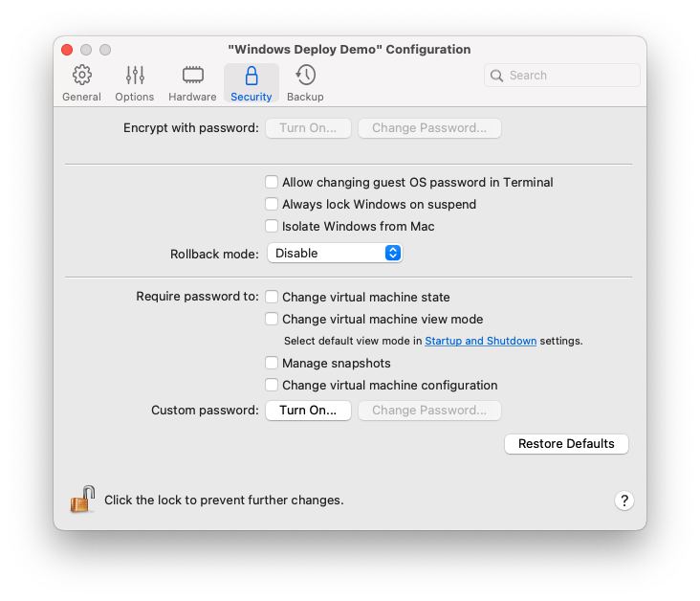Click the magnifying glass search icon

click(x=497, y=76)
